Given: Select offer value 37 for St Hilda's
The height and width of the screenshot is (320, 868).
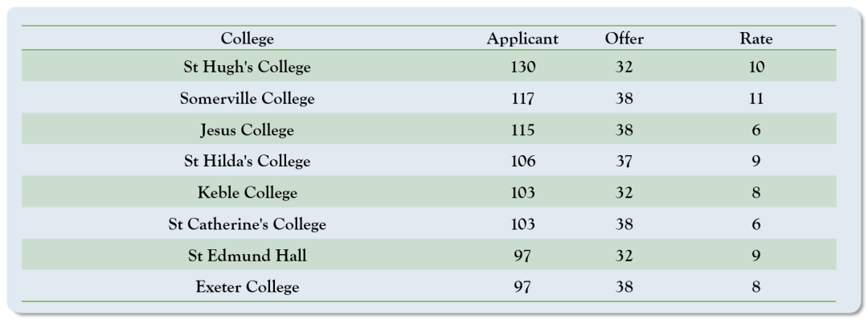Looking at the screenshot, I should (624, 161).
